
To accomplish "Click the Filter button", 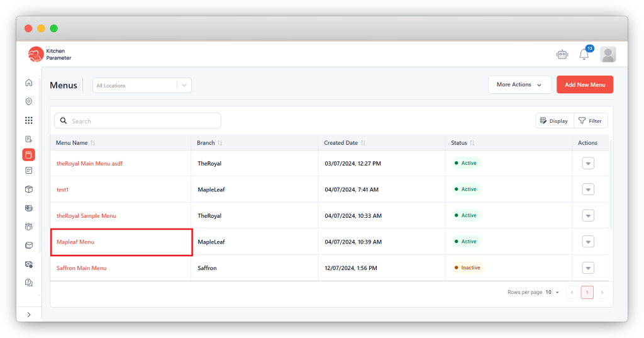I will pyautogui.click(x=591, y=121).
